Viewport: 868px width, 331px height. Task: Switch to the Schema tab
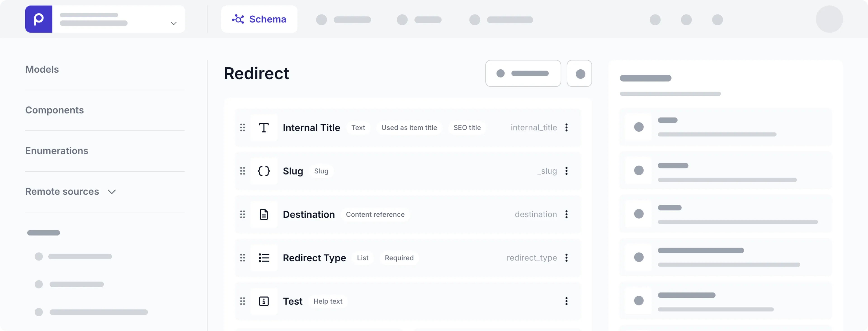[259, 19]
